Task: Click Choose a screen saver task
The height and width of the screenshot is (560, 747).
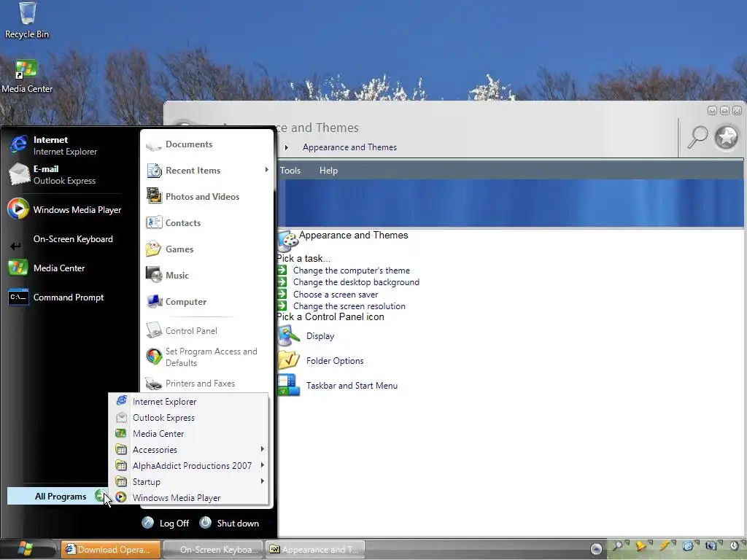Action: [336, 295]
